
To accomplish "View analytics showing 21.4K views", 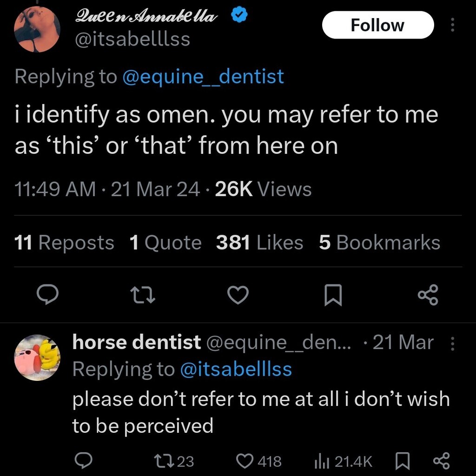I will coord(344,461).
